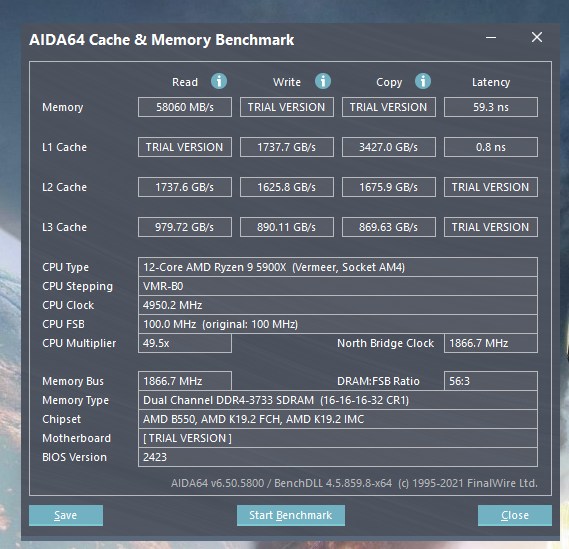Image resolution: width=569 pixels, height=549 pixels.
Task: Click the Memory row label
Action: coord(63,107)
